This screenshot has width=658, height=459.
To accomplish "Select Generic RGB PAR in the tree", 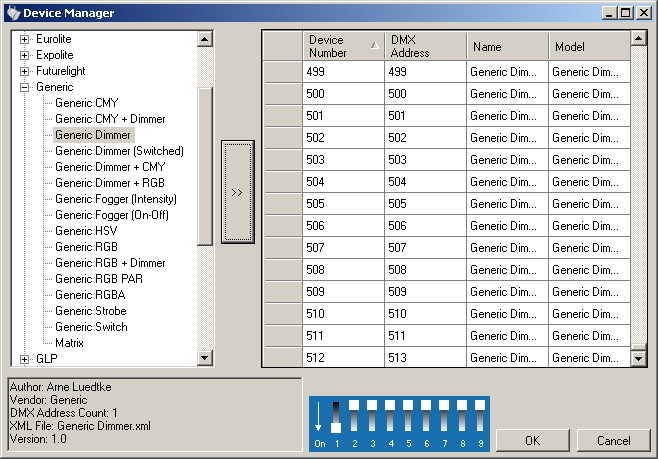I will (98, 279).
